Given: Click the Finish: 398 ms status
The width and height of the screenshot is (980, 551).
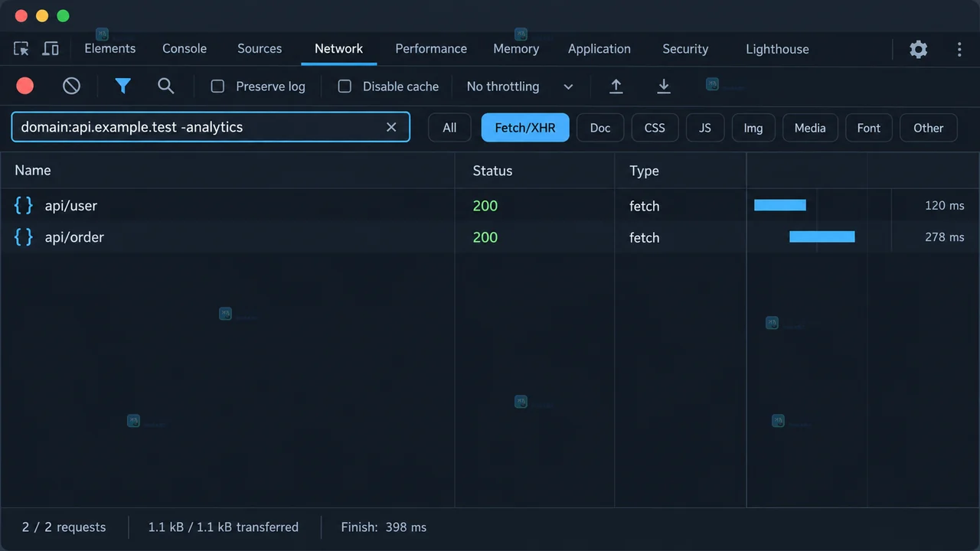Looking at the screenshot, I should 384,527.
